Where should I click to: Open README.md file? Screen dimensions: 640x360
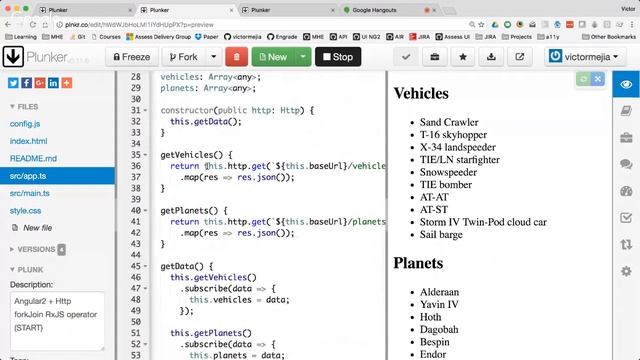[x=33, y=158]
